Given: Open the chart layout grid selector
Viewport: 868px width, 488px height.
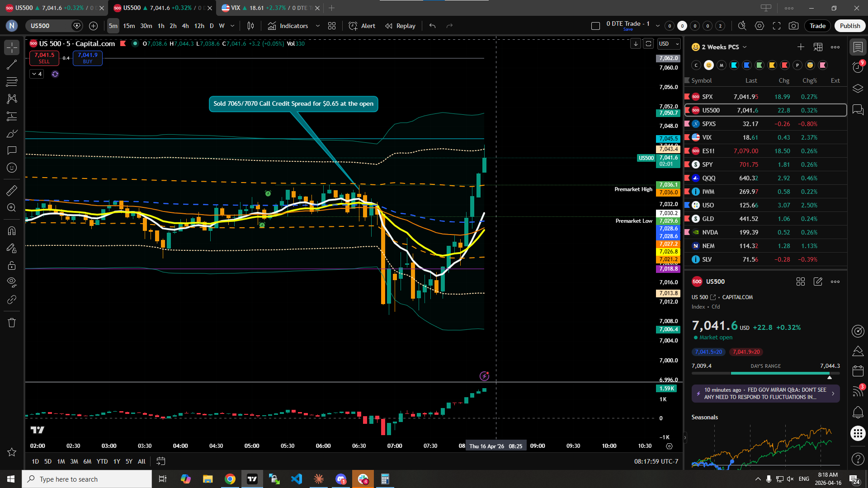Looking at the screenshot, I should click(332, 26).
